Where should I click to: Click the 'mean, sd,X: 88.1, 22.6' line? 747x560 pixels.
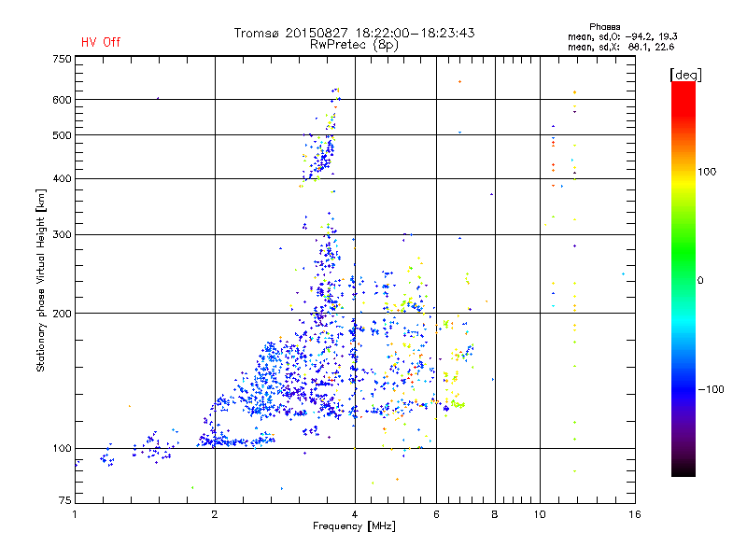[621, 47]
